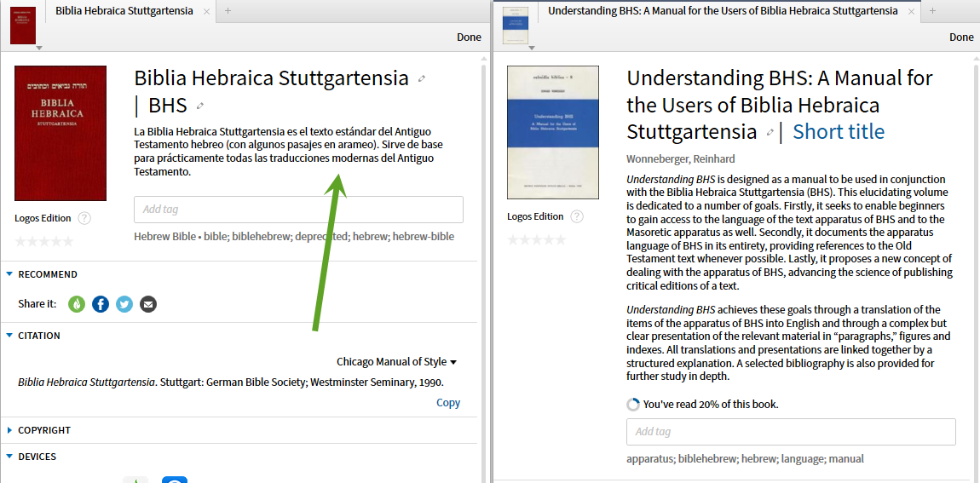The image size is (980, 483).
Task: Click the Spanish BHS description text
Action: coord(289,152)
